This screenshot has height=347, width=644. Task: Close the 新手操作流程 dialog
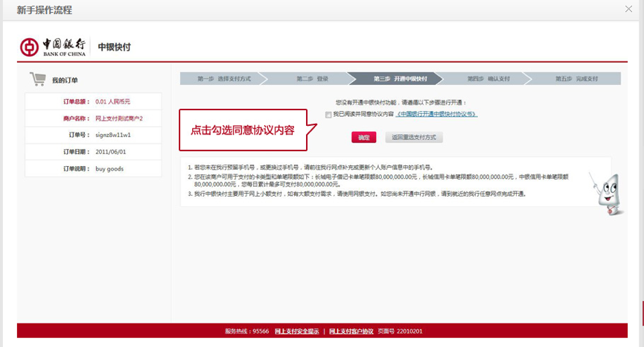click(628, 9)
